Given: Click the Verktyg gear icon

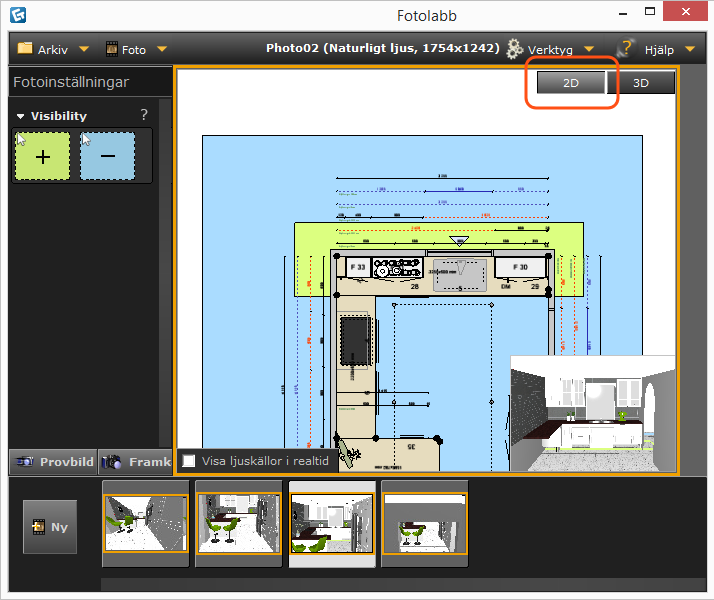Looking at the screenshot, I should tap(515, 48).
